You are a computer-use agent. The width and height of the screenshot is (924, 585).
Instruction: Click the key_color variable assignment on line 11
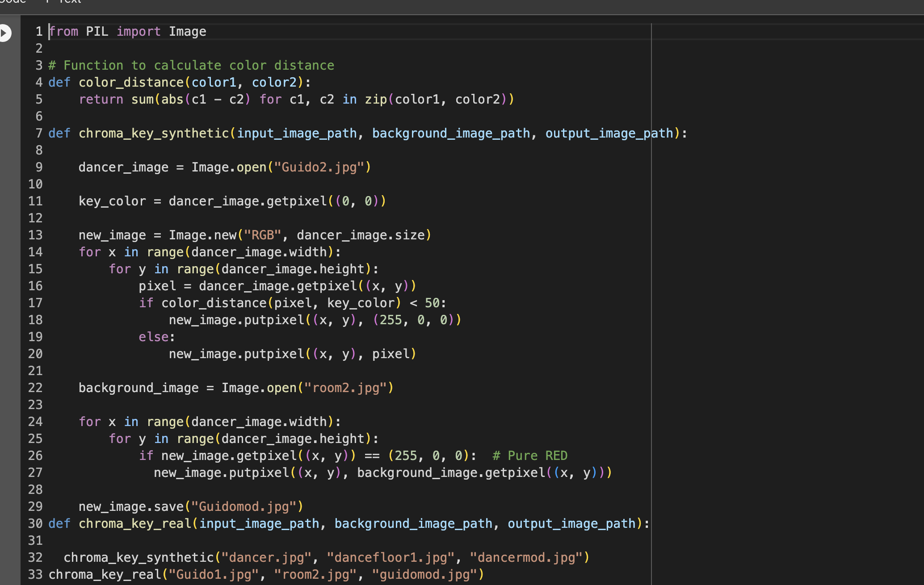[112, 201]
